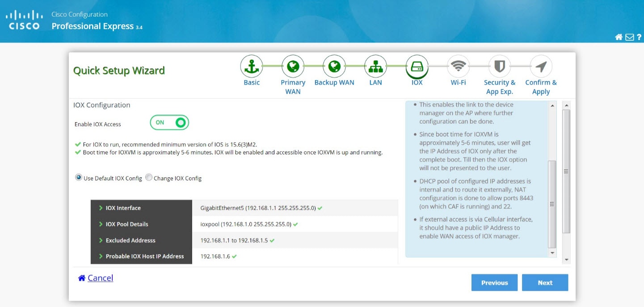Click the home icon in the header
This screenshot has width=644, height=307.
pyautogui.click(x=619, y=37)
